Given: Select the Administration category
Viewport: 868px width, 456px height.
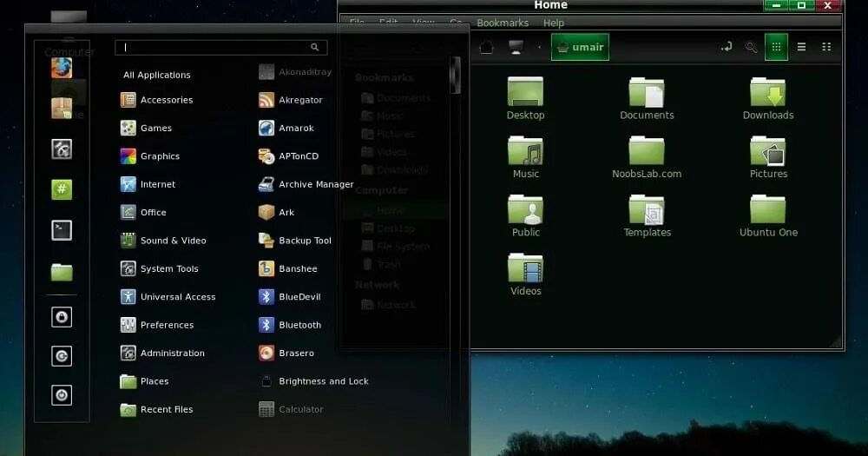Looking at the screenshot, I should 162,353.
